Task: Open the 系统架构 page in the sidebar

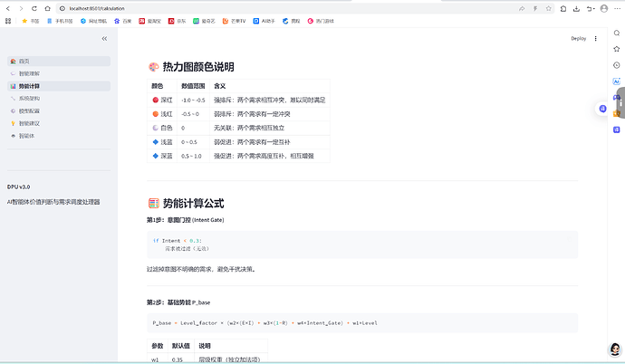Action: click(x=59, y=99)
